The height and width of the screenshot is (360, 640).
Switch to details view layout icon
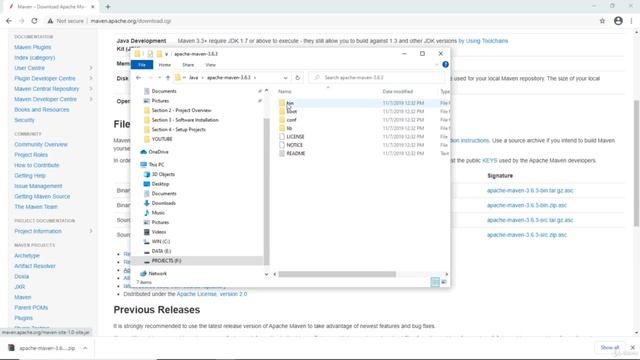[435, 282]
